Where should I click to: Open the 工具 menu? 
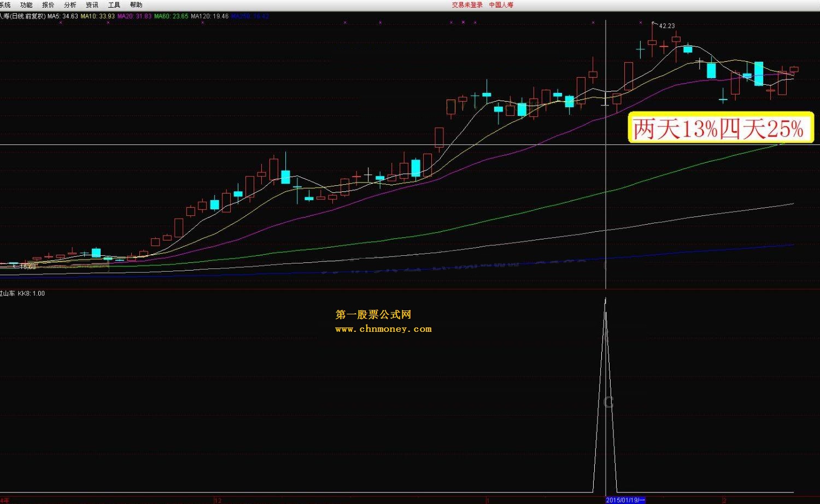pos(114,5)
